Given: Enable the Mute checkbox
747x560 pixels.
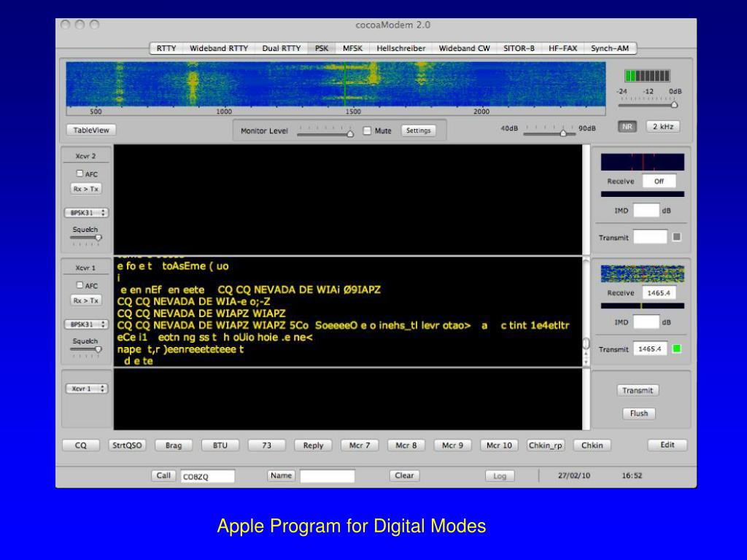Looking at the screenshot, I should click(x=367, y=131).
